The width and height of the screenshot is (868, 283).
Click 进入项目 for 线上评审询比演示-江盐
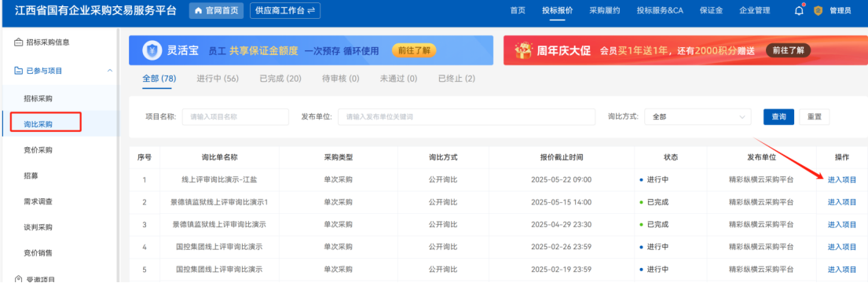coord(842,179)
